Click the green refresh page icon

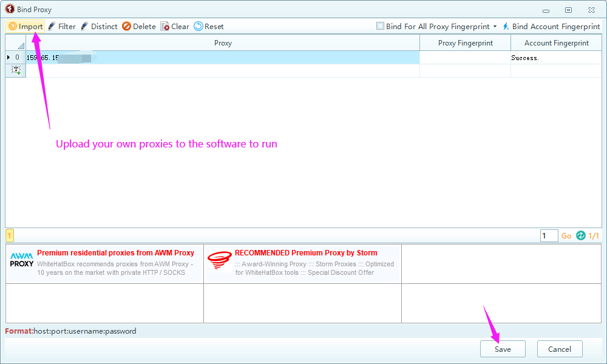tap(581, 235)
